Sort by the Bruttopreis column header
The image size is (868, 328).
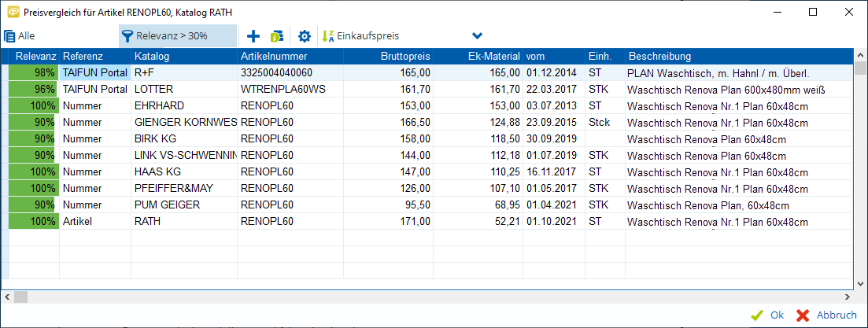pyautogui.click(x=405, y=57)
